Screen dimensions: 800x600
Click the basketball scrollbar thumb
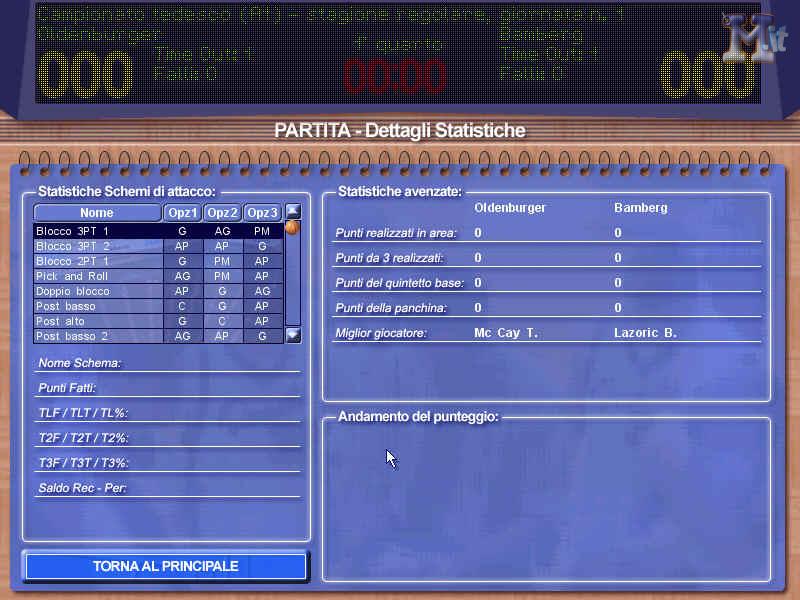pos(291,228)
